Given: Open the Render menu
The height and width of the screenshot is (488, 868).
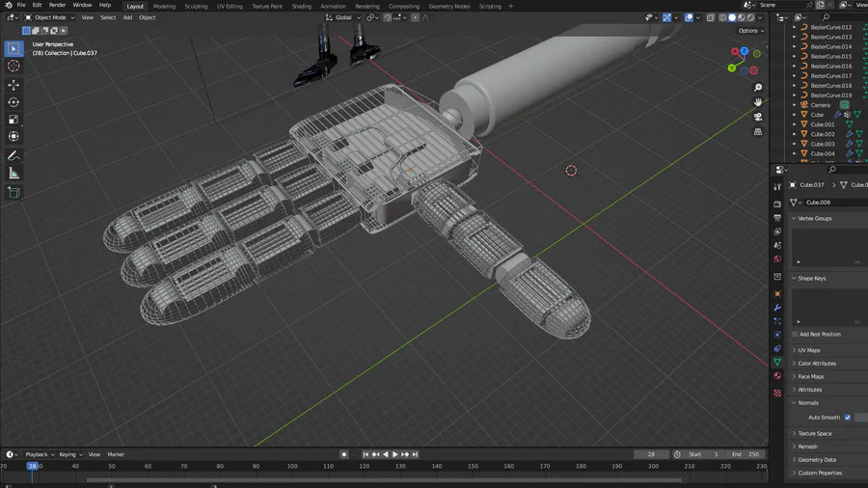Looking at the screenshot, I should 58,5.
